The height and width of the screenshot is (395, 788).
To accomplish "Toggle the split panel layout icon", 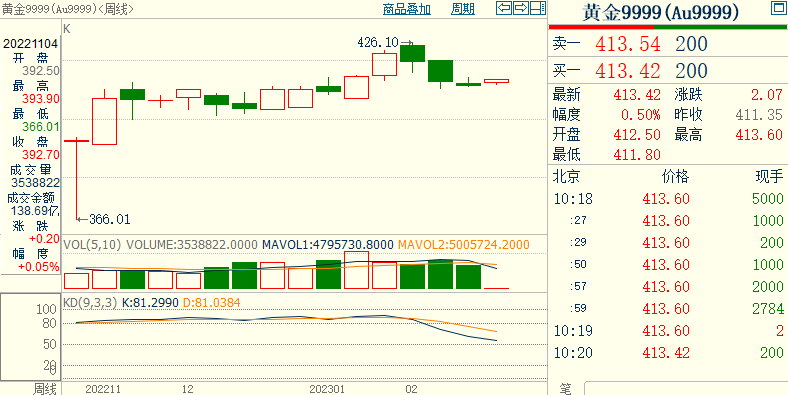I will (x=538, y=8).
